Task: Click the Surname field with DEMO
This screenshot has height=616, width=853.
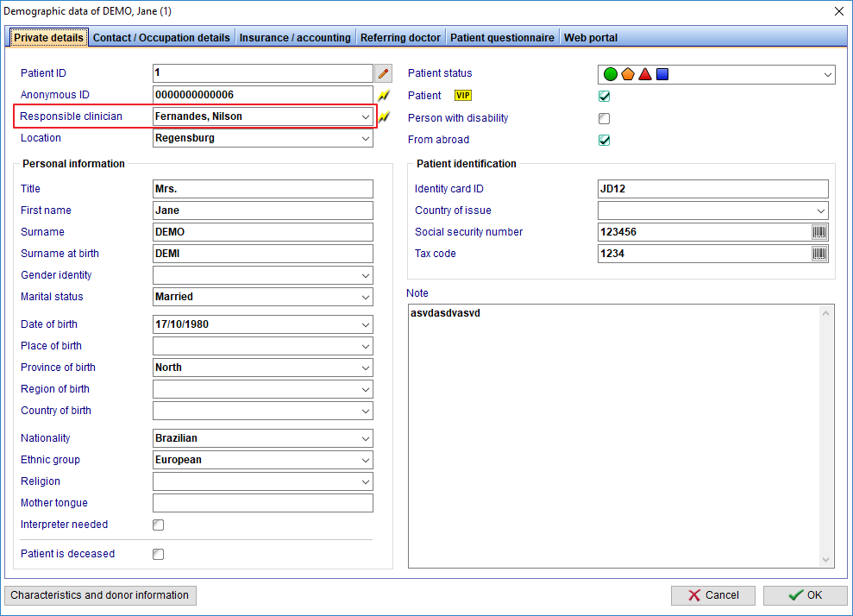Action: pos(263,232)
